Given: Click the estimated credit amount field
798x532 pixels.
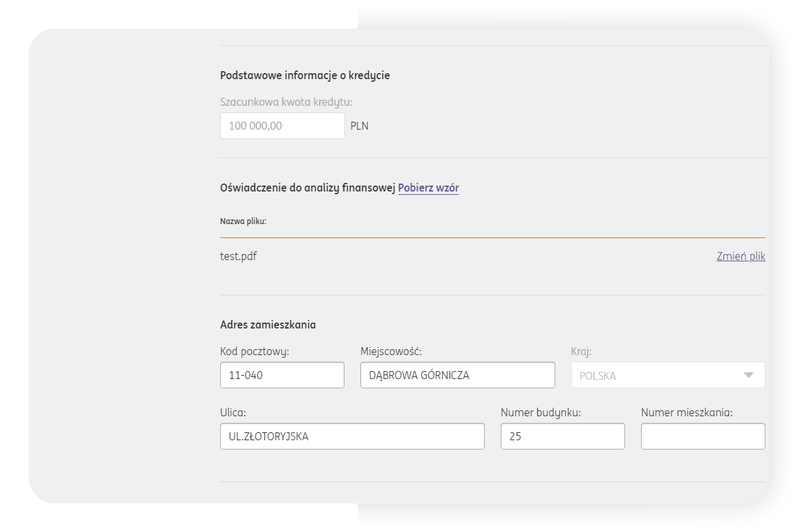Looking at the screenshot, I should coord(282,126).
